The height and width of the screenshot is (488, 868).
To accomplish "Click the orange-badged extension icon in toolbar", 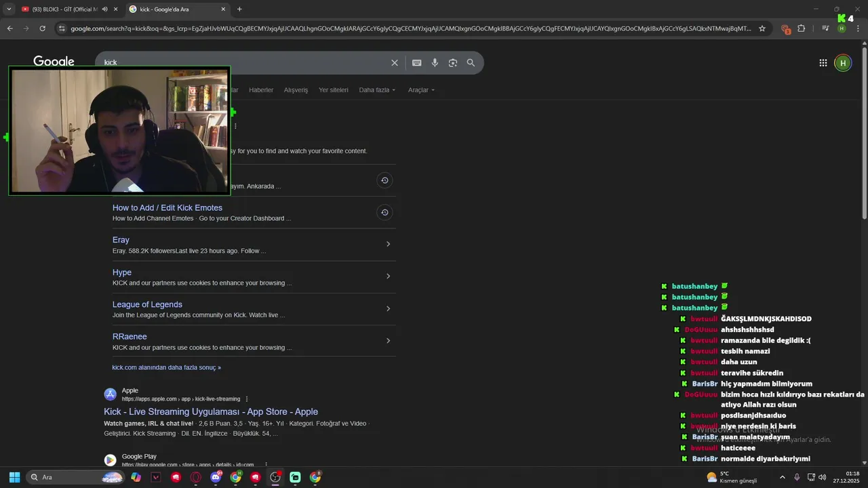I will point(785,28).
